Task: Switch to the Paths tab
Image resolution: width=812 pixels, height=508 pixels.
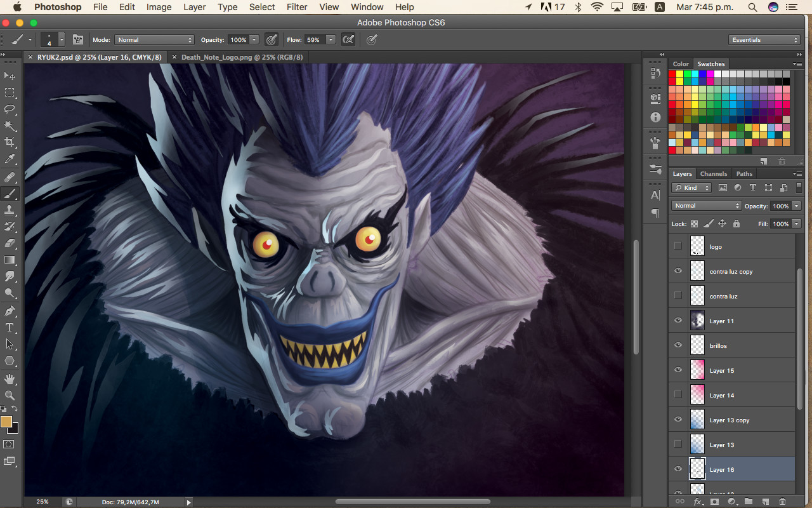Action: pyautogui.click(x=744, y=173)
